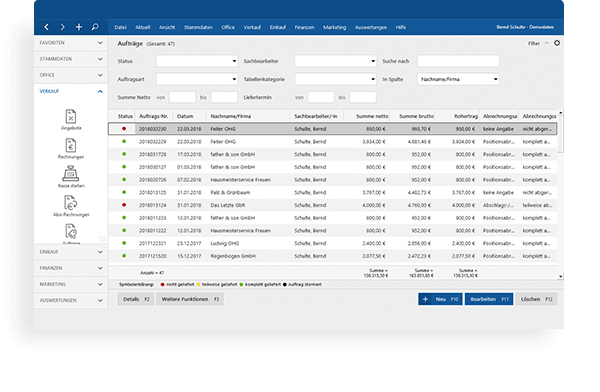Click red 'nicht geliefert' legend dot

point(162,284)
